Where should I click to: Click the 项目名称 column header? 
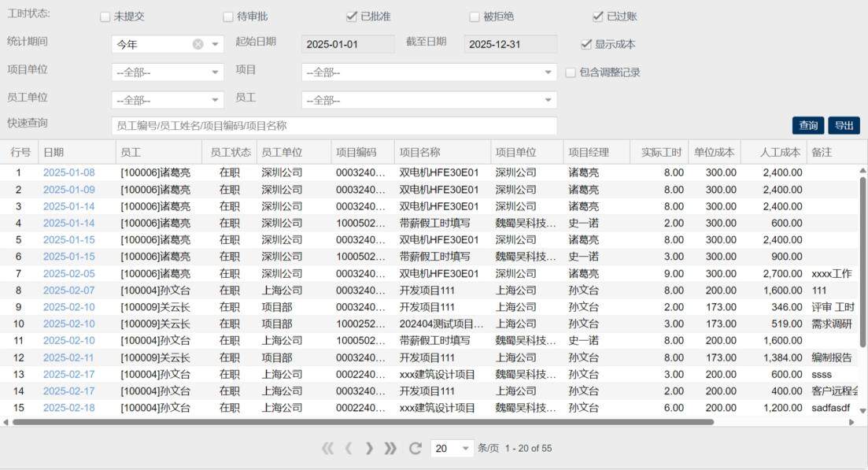(419, 152)
